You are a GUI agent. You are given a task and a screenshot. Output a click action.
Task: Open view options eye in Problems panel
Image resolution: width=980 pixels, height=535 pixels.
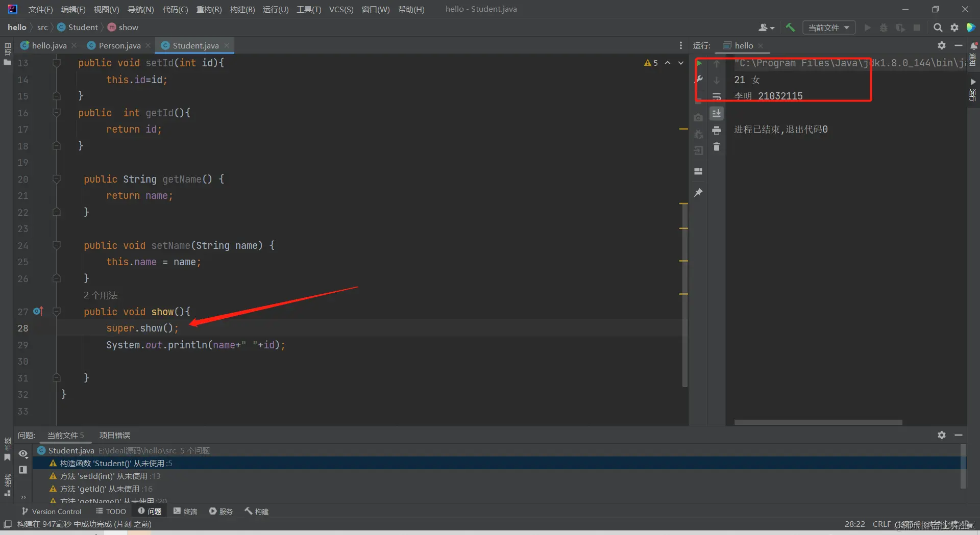pyautogui.click(x=23, y=453)
